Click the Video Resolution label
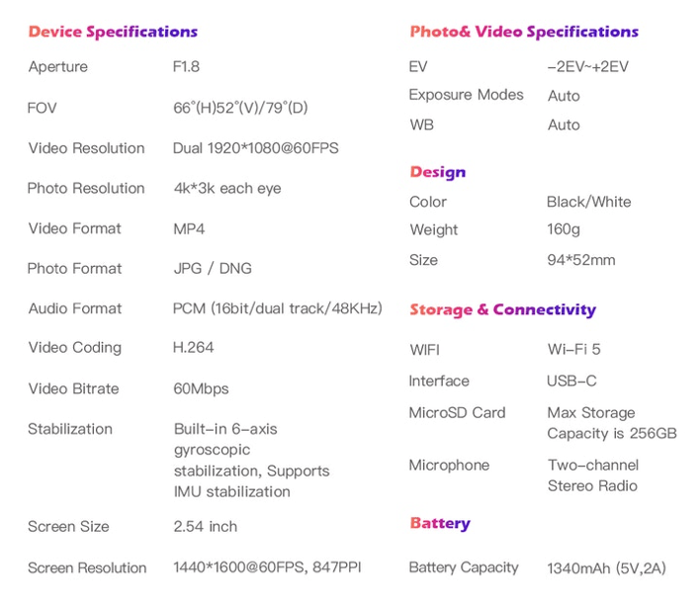 (87, 148)
